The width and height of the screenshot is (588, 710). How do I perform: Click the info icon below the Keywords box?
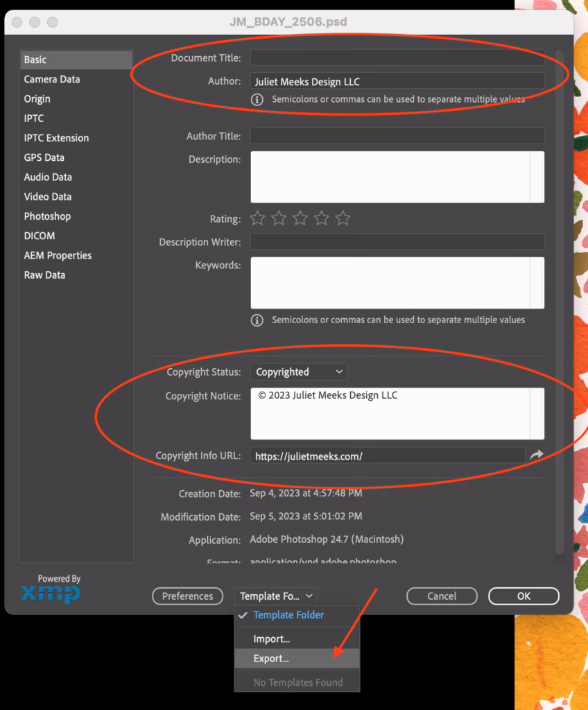(x=257, y=320)
